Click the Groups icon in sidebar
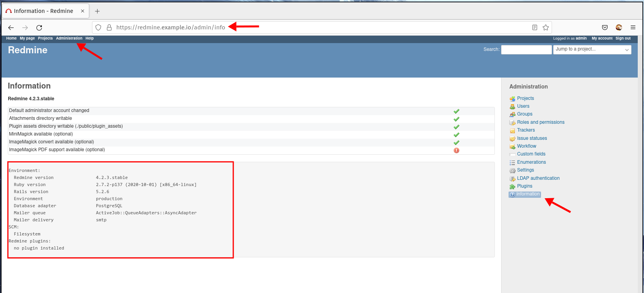644x293 pixels. coord(512,114)
